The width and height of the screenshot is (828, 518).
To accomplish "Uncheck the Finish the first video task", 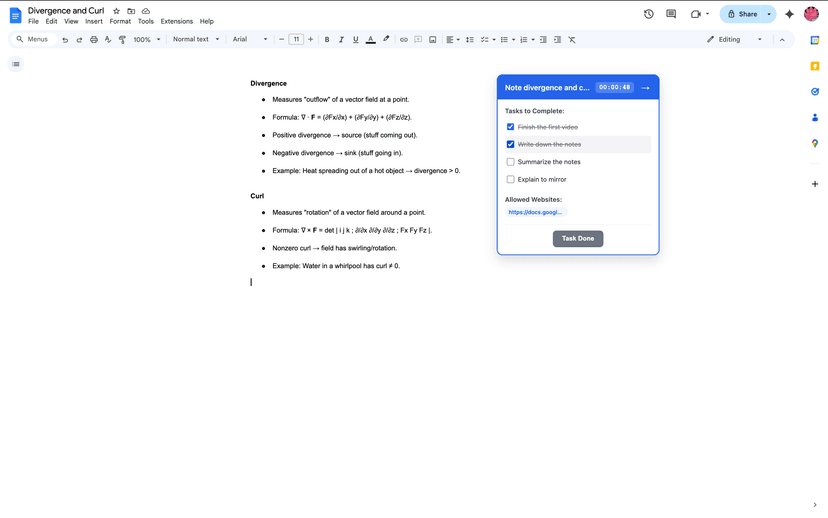I will click(x=510, y=127).
